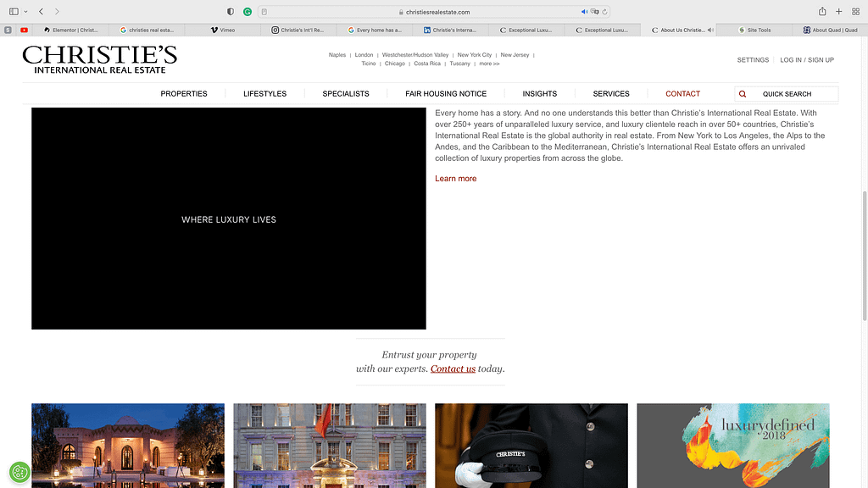Open the PROPERTIES menu

184,94
